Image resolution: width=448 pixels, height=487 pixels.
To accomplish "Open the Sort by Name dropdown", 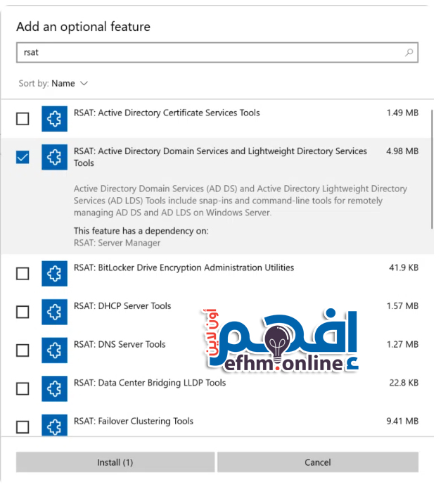I will click(x=70, y=83).
